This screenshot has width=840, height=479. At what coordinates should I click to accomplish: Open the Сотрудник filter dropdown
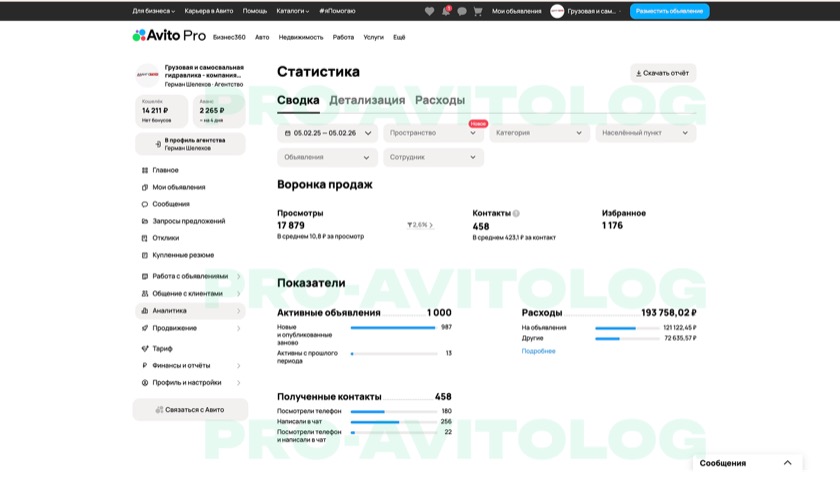pyautogui.click(x=433, y=158)
